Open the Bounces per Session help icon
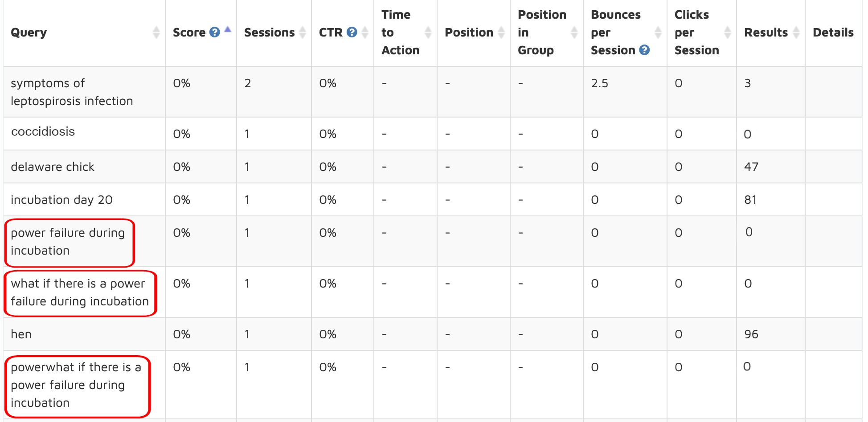The height and width of the screenshot is (422, 868). (644, 50)
